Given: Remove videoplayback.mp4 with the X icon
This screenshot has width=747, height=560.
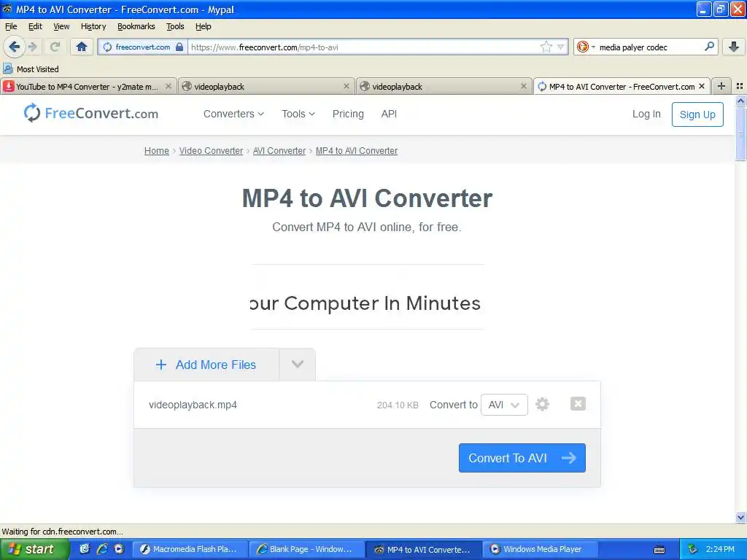Looking at the screenshot, I should pos(578,404).
